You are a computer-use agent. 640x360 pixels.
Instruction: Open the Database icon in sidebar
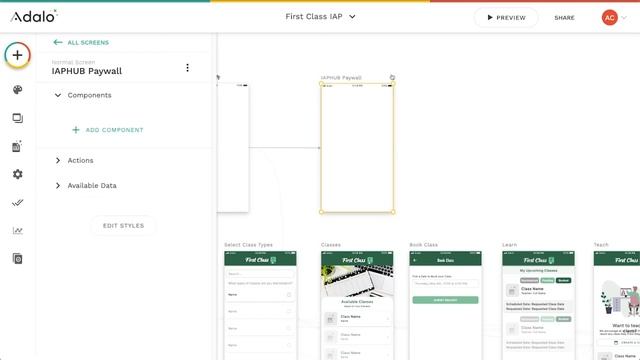tap(17, 146)
